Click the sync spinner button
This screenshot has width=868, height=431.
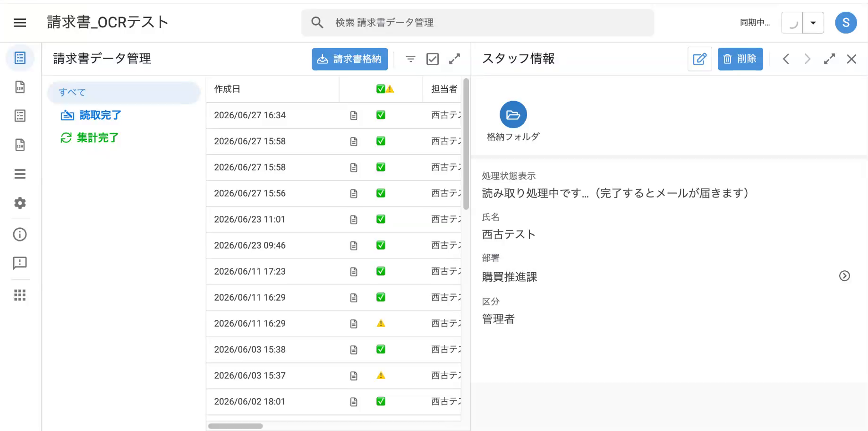tap(792, 22)
